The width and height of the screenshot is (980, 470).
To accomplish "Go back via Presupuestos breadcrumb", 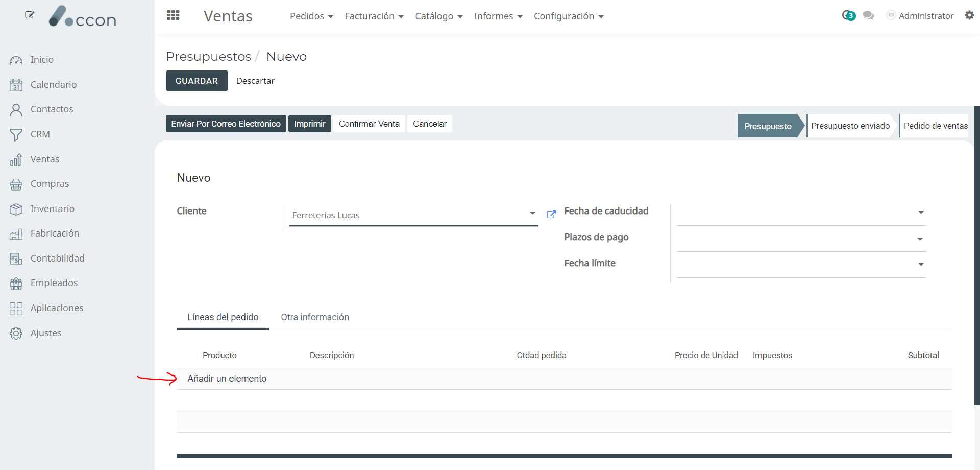I will click(x=209, y=56).
